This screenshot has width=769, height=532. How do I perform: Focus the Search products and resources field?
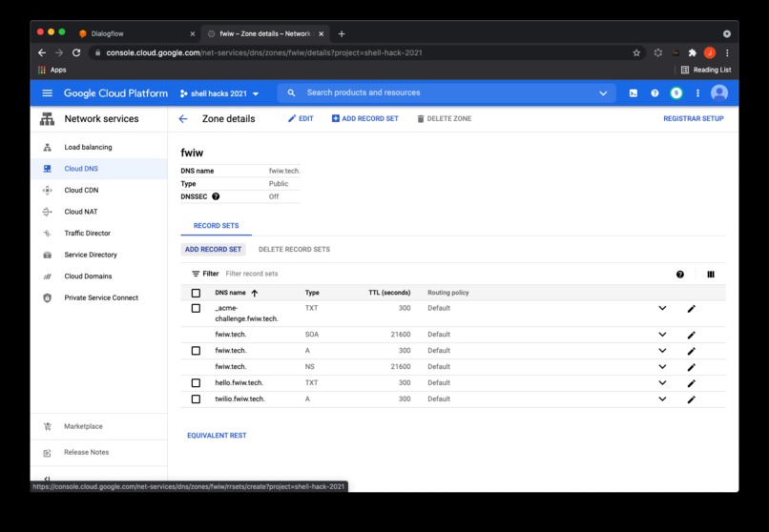(447, 93)
